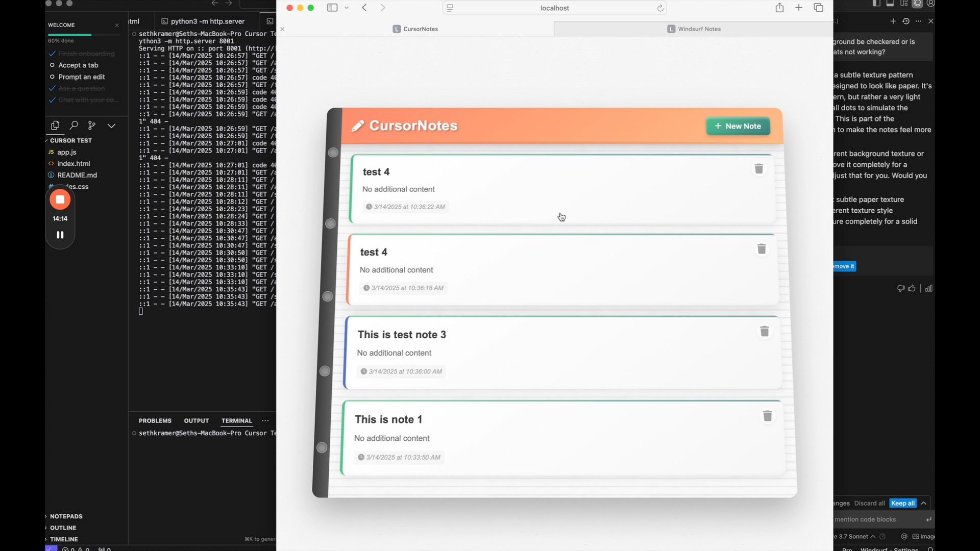Close the Welcome onboarding panel
The height and width of the screenshot is (551, 980).
coord(117,25)
